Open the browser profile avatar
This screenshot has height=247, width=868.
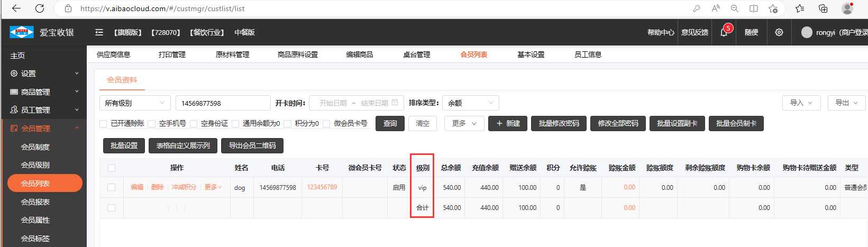coord(847,8)
